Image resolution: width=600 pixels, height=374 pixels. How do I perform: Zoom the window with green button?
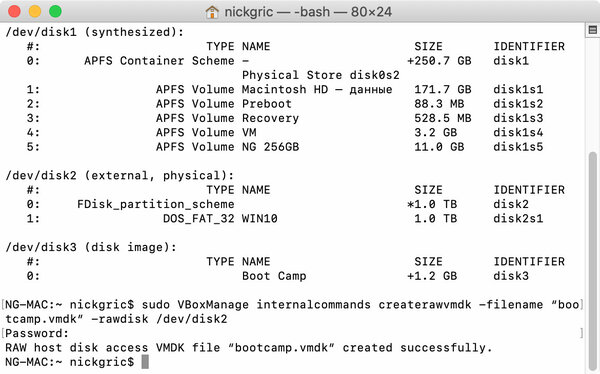55,11
